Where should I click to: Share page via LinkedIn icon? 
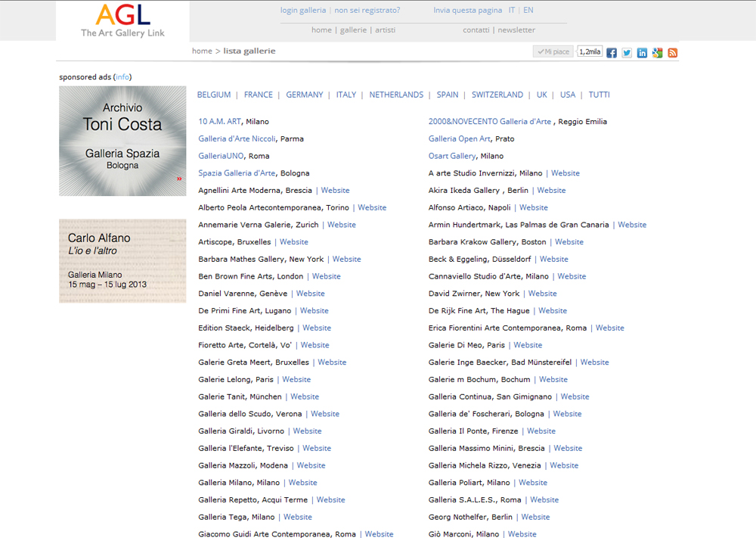click(642, 53)
